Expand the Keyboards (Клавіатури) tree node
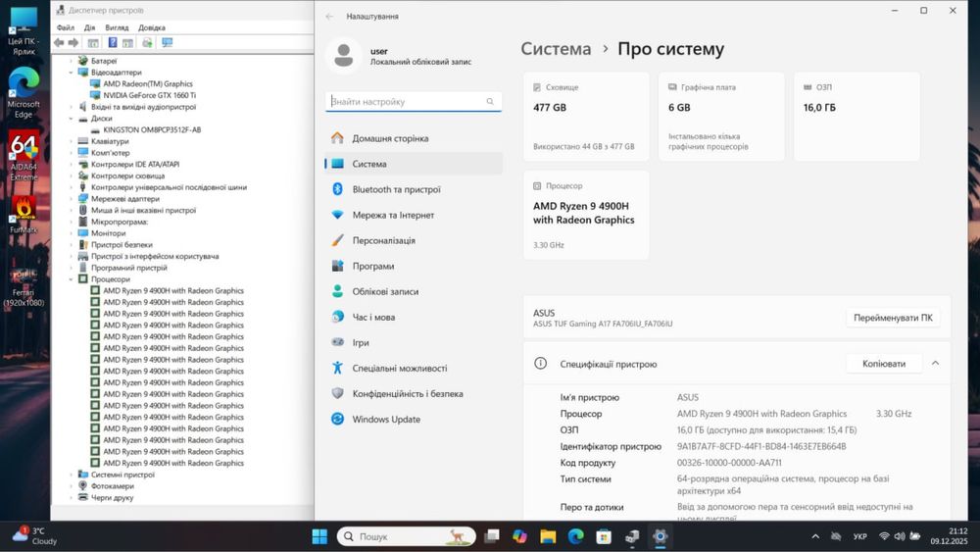The height and width of the screenshot is (552, 980). [x=71, y=141]
